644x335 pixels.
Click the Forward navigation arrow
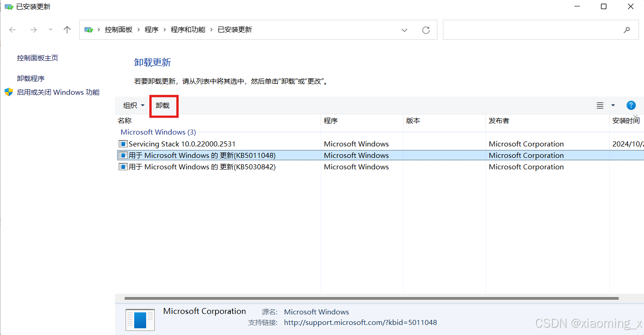click(33, 30)
